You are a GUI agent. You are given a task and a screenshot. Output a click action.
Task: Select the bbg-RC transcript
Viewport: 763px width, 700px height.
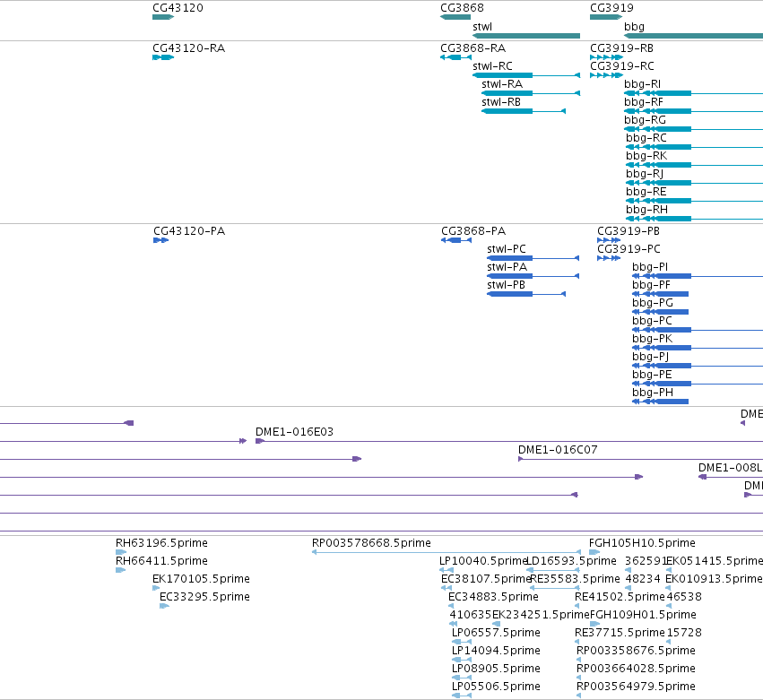pos(694,147)
